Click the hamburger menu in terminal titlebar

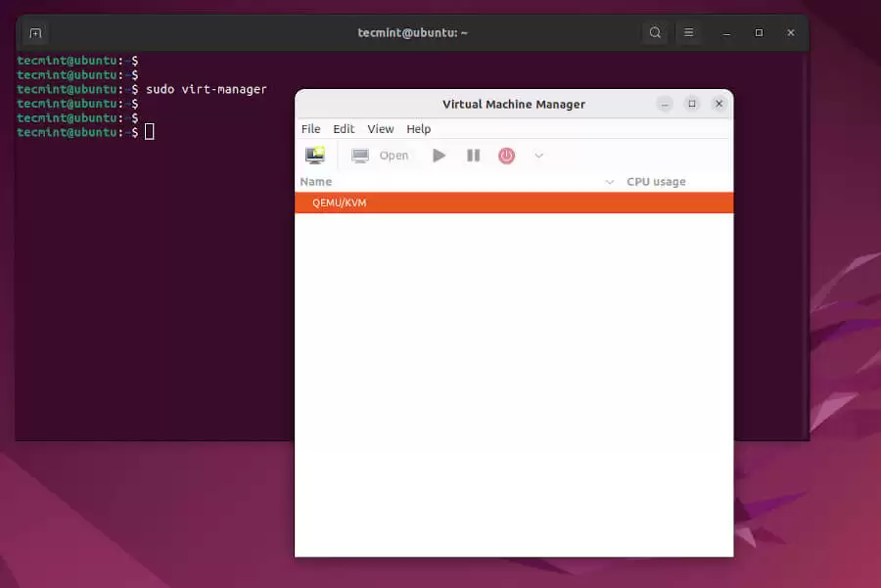[x=688, y=32]
